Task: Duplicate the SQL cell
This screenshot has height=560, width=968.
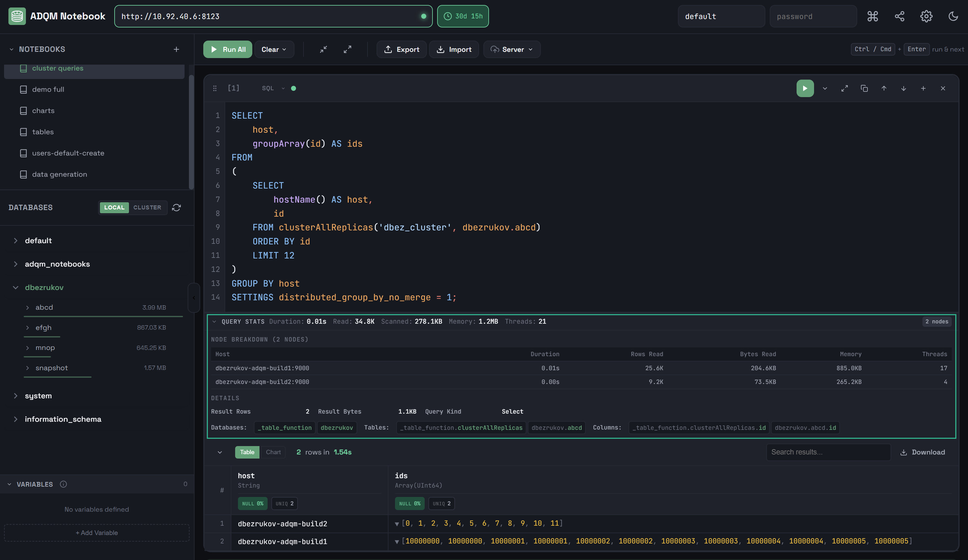Action: 864,88
